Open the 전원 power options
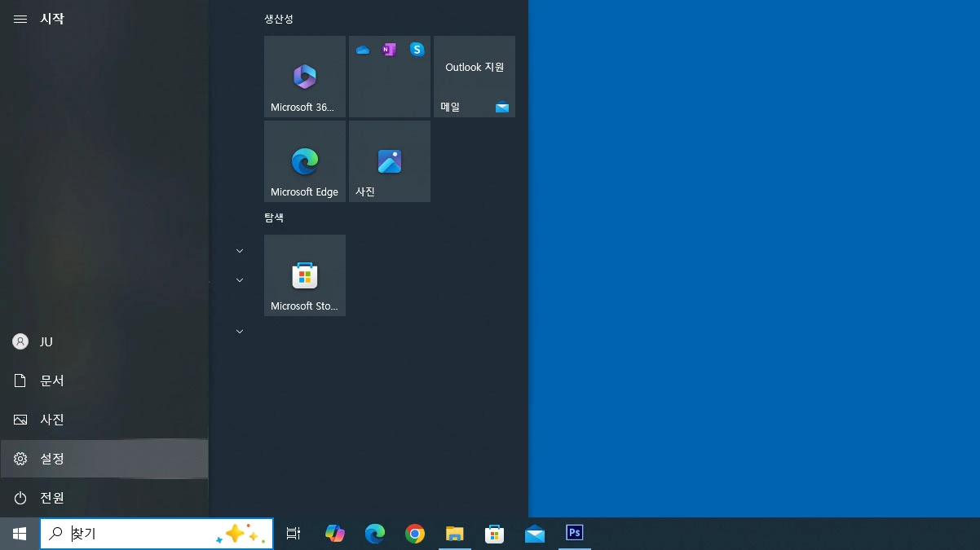 tap(104, 498)
